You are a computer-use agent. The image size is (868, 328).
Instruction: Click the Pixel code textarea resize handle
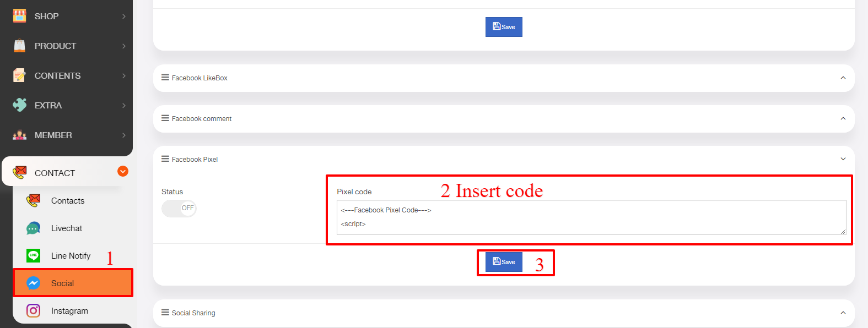(x=843, y=232)
